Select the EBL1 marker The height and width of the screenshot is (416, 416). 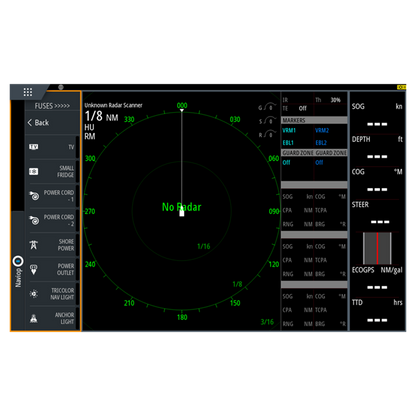click(x=288, y=143)
